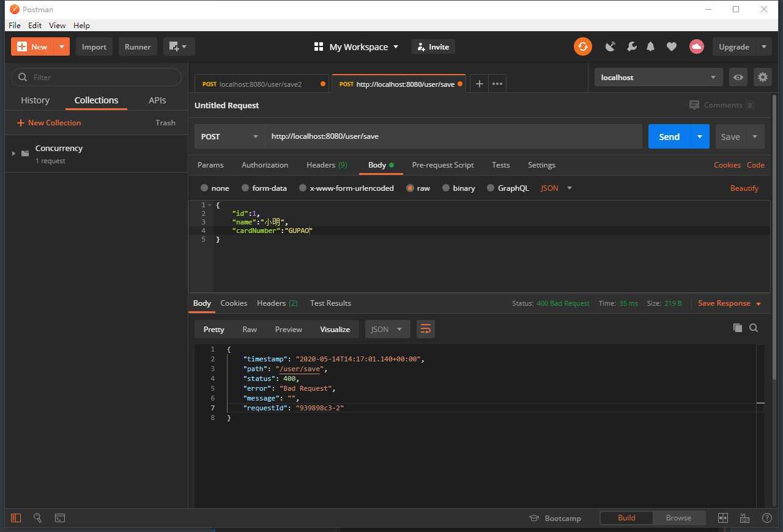Select the raw body type
The height and width of the screenshot is (532, 783).
point(418,188)
